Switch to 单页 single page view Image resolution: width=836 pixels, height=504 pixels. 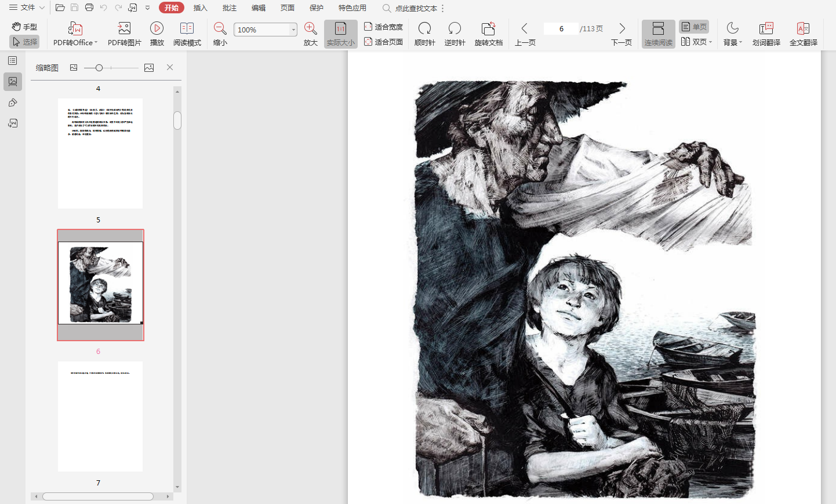point(694,27)
